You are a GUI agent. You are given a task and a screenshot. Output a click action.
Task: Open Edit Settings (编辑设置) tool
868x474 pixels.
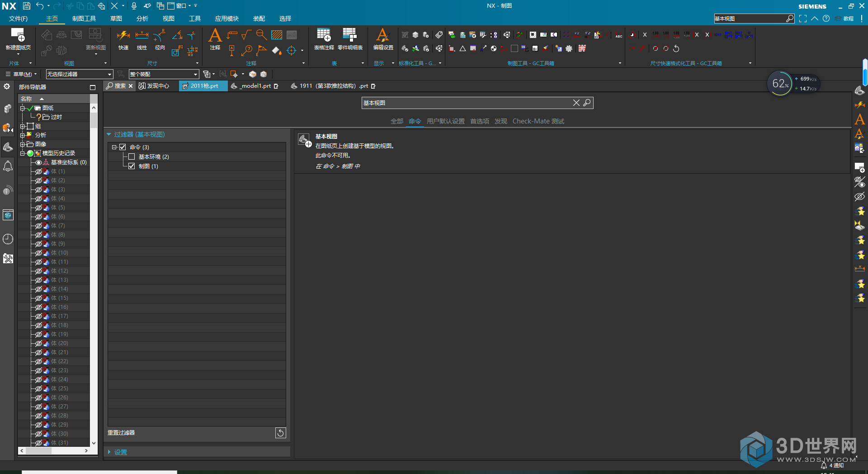(383, 40)
